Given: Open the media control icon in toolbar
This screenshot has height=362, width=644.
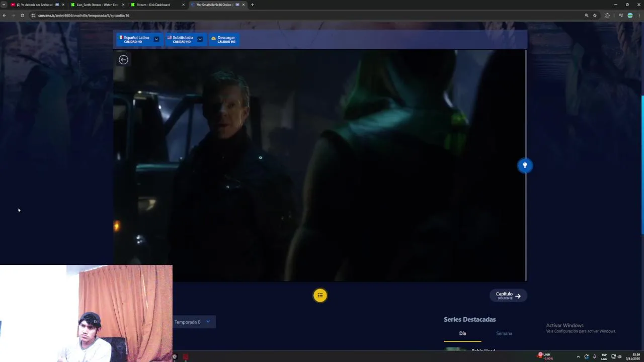Looking at the screenshot, I should [621, 16].
